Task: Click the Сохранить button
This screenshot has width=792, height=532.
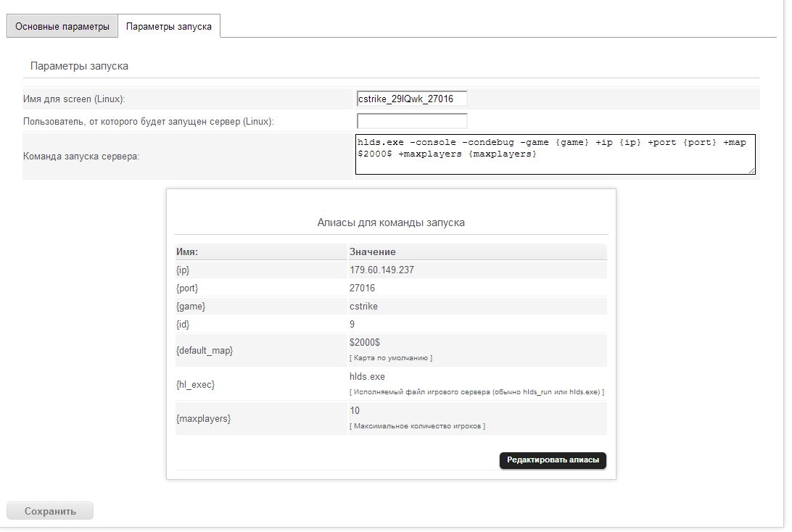Action: click(50, 511)
